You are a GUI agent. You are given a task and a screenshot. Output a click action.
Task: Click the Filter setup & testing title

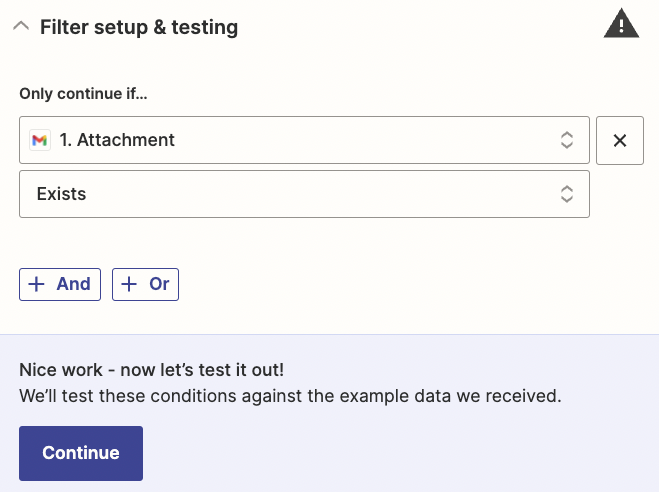(x=139, y=27)
